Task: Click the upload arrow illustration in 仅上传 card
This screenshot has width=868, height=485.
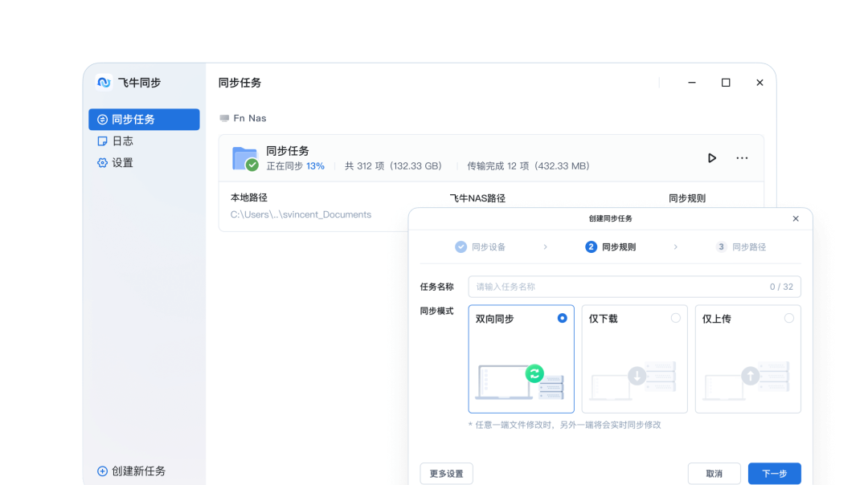Action: pos(751,376)
